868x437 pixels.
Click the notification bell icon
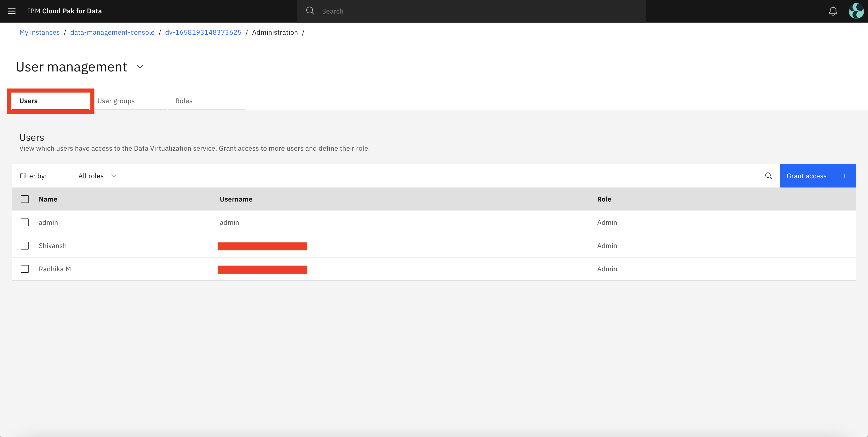pos(833,11)
